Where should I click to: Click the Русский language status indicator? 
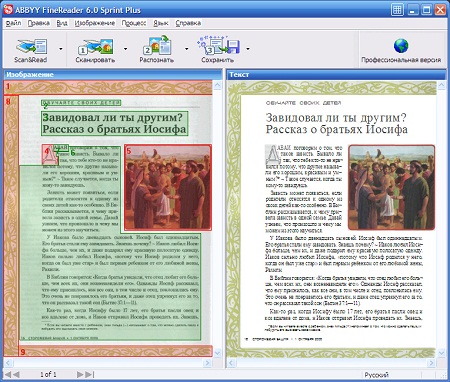point(376,375)
